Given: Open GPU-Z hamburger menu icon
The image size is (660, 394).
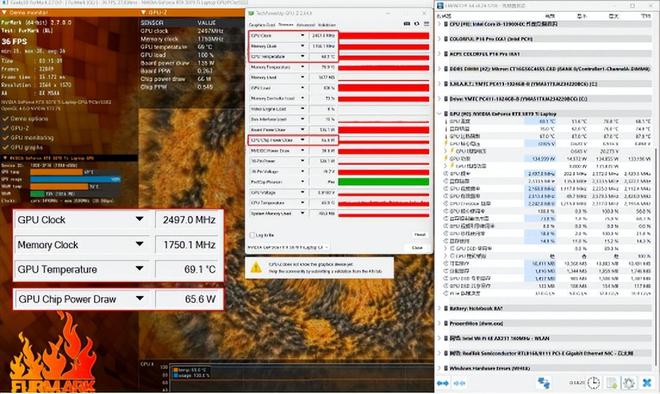Looking at the screenshot, I should click(x=426, y=24).
